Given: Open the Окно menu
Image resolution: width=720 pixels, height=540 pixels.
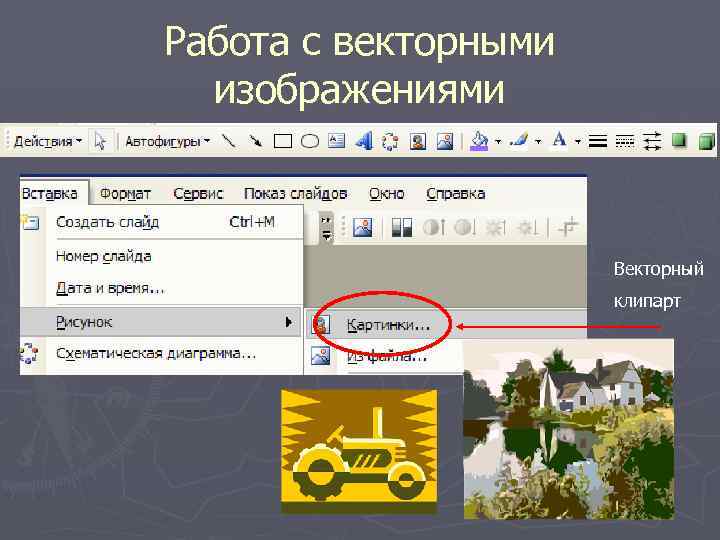Looking at the screenshot, I should [x=387, y=194].
